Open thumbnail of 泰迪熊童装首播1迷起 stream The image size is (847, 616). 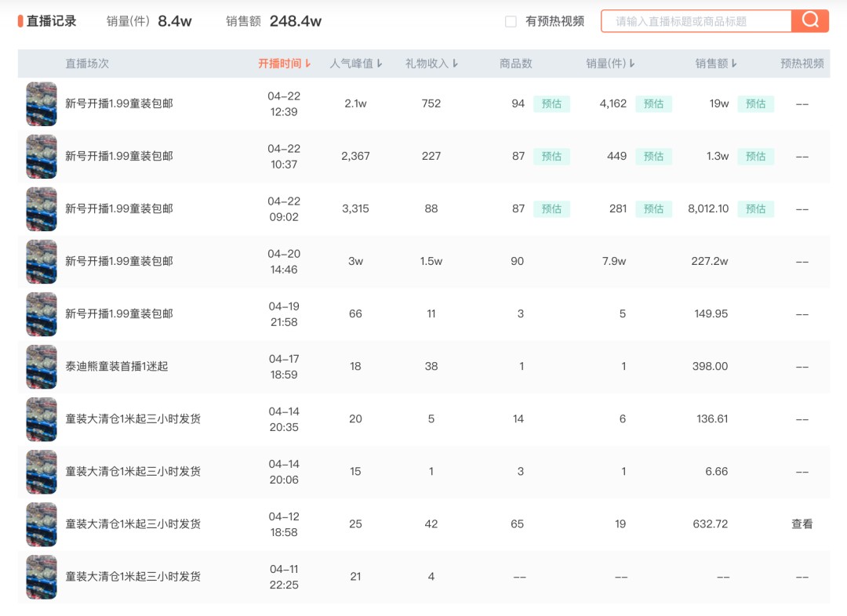click(x=42, y=367)
